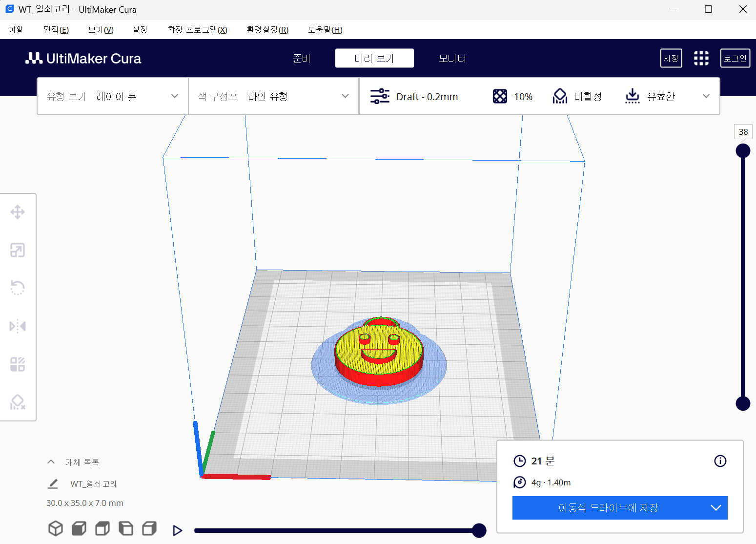Open the 도움말(H) menu

pos(325,30)
